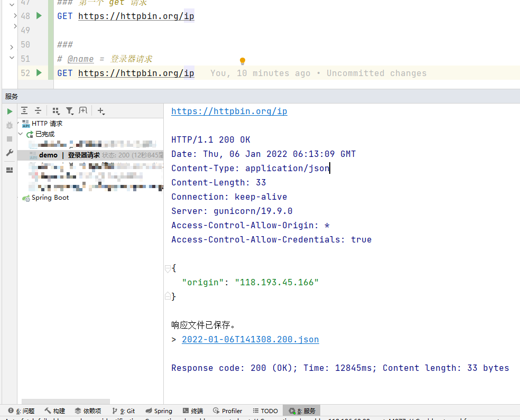Click the rerun icon beside 已完成
The width and height of the screenshot is (520, 420).
(30, 134)
